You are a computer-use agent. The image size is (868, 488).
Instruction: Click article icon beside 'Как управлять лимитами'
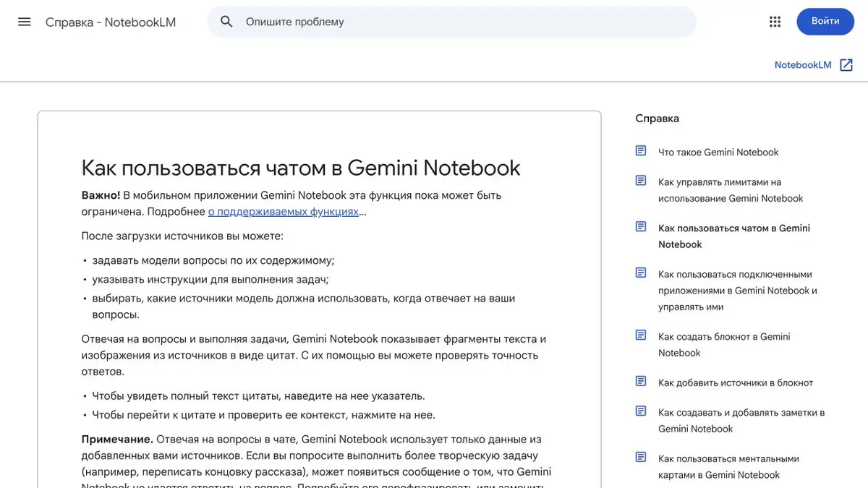(x=641, y=181)
